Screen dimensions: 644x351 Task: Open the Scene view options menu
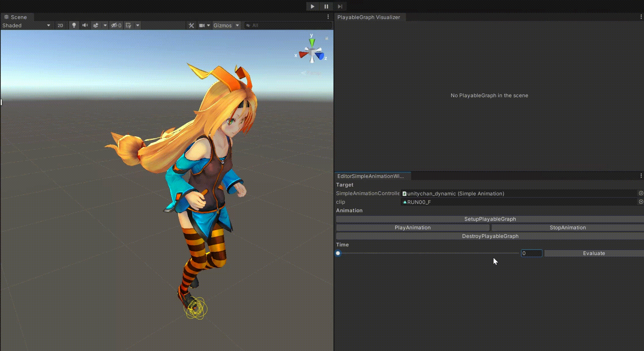[x=328, y=17]
